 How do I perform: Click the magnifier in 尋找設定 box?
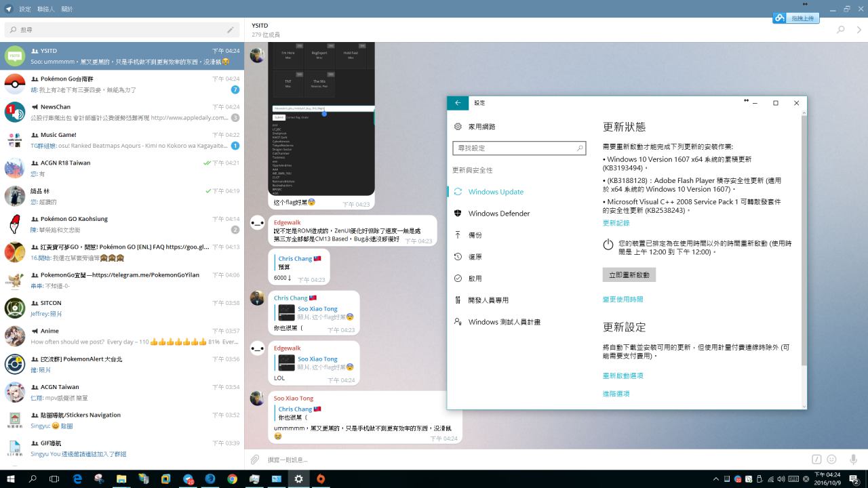(580, 148)
